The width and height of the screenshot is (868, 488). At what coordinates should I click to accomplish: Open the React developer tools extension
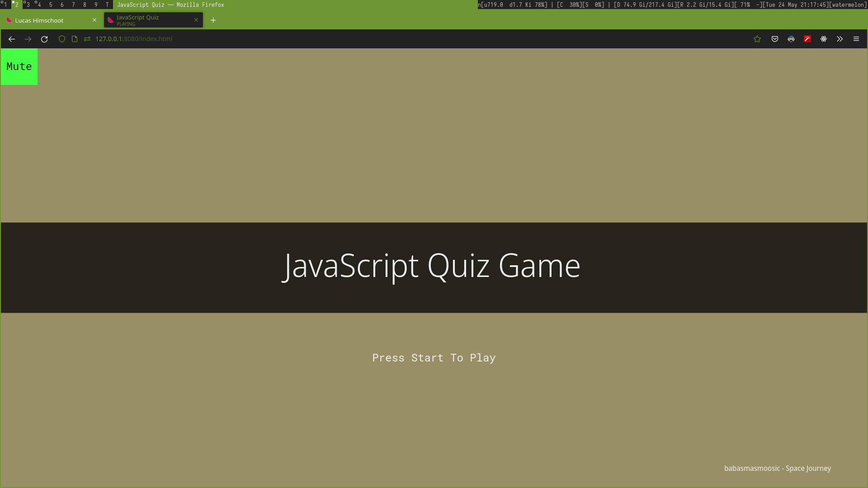tap(824, 39)
